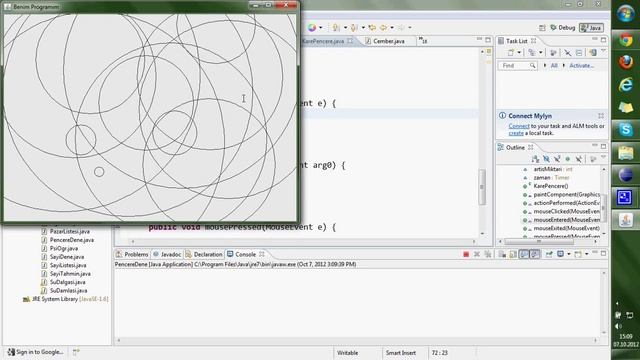Click the Java perspective button

(591, 28)
